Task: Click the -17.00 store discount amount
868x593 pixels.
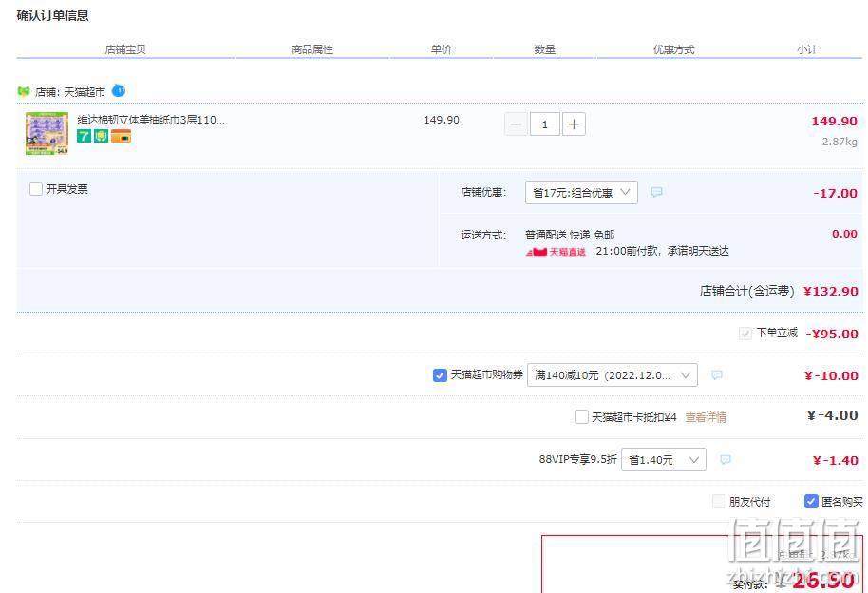Action: click(x=836, y=194)
